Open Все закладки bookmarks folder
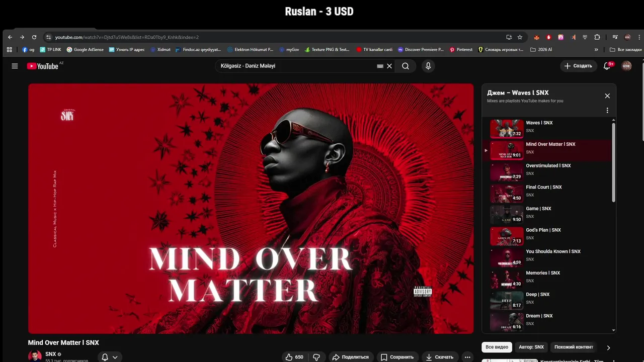 (625, 50)
